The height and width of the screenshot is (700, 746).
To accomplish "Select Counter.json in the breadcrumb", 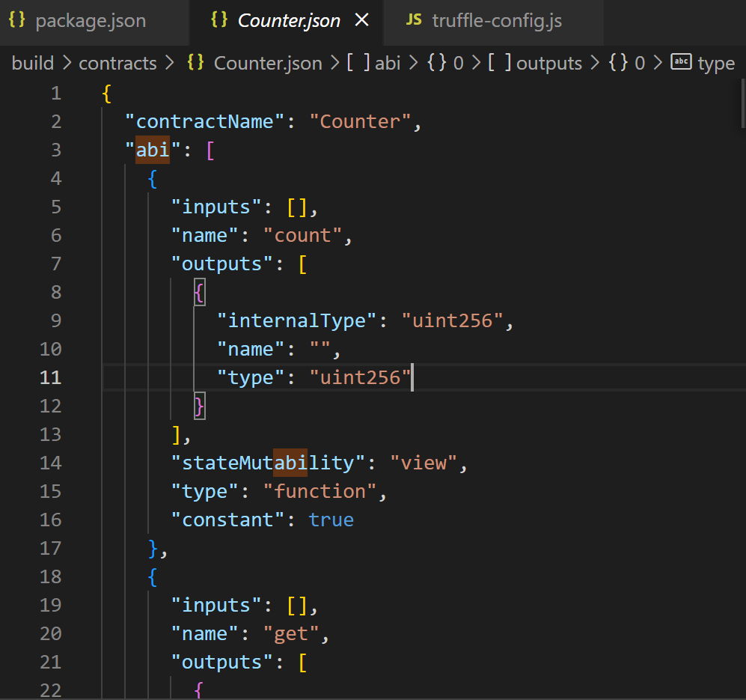I will point(268,63).
